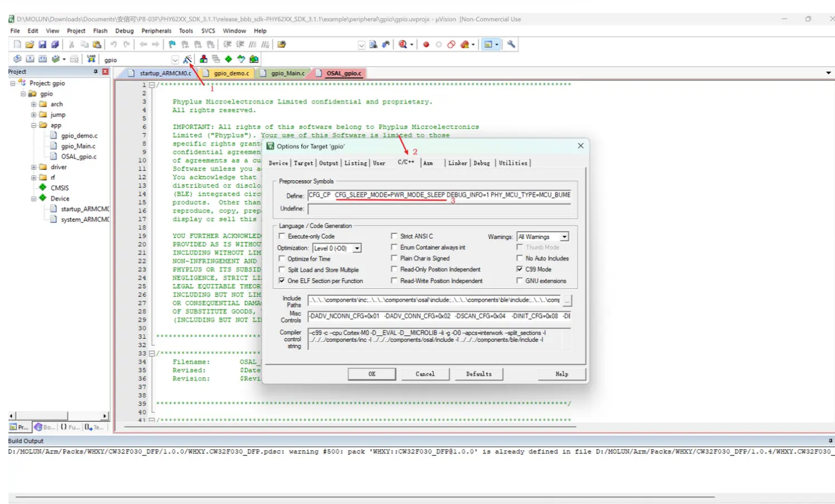Expand the arch folder
835x504 pixels.
coord(34,104)
